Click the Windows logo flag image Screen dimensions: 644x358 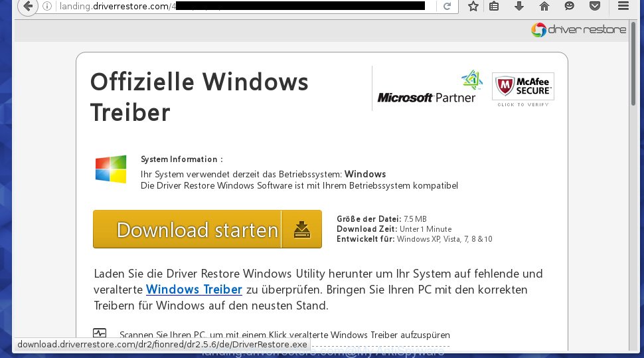111,169
